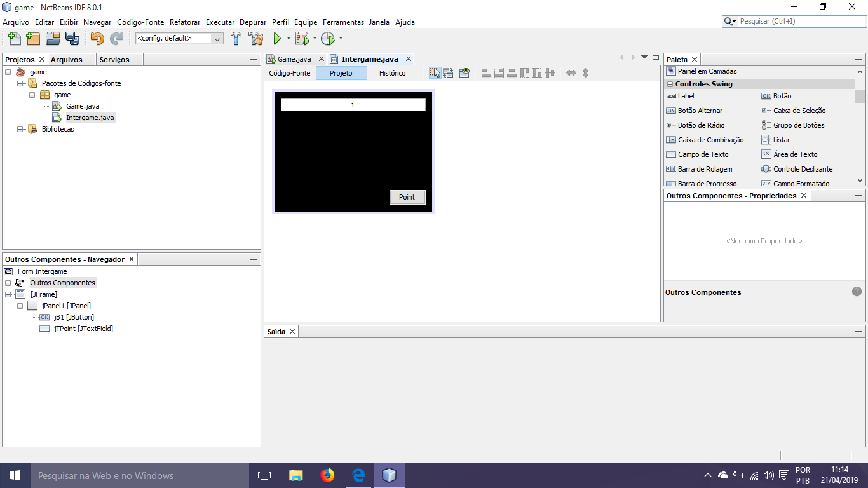Click the center vertically alignment icon
The width and height of the screenshot is (868, 488).
(x=550, y=73)
